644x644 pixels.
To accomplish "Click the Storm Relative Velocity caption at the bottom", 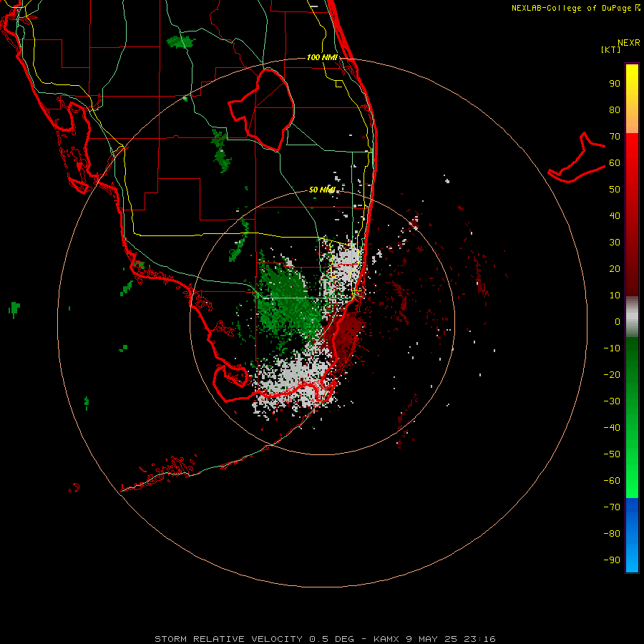I will pyautogui.click(x=325, y=639).
